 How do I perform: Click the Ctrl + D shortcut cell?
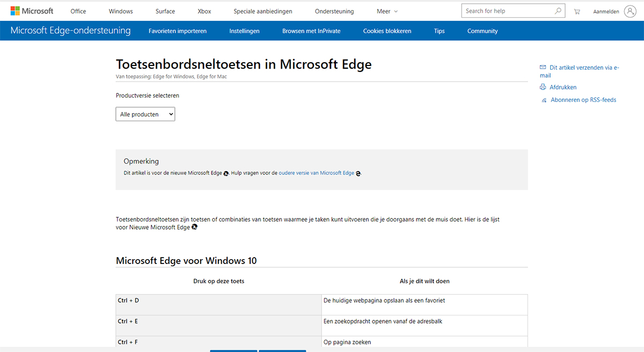[218, 305]
